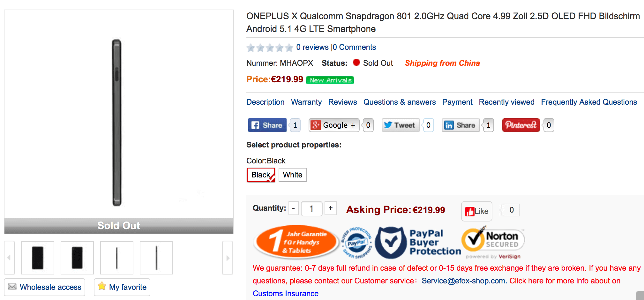Screen dimensions: 644x300
Task: Click the thumbs-up Like button
Action: pyautogui.click(x=477, y=211)
